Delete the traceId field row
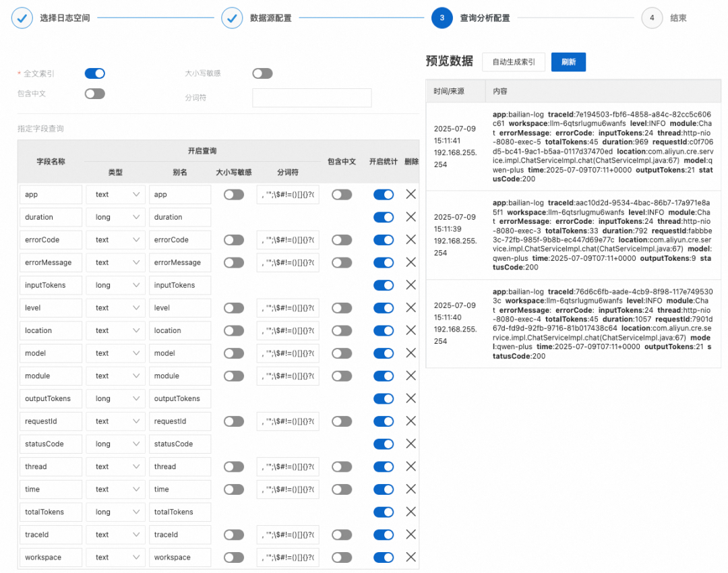This screenshot has height=573, width=728. 410,535
